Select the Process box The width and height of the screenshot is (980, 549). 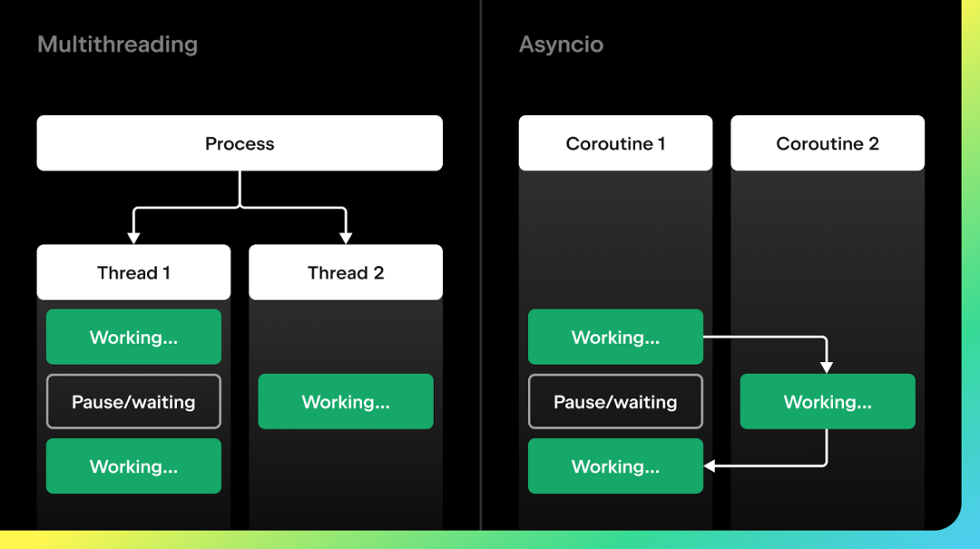pyautogui.click(x=240, y=143)
